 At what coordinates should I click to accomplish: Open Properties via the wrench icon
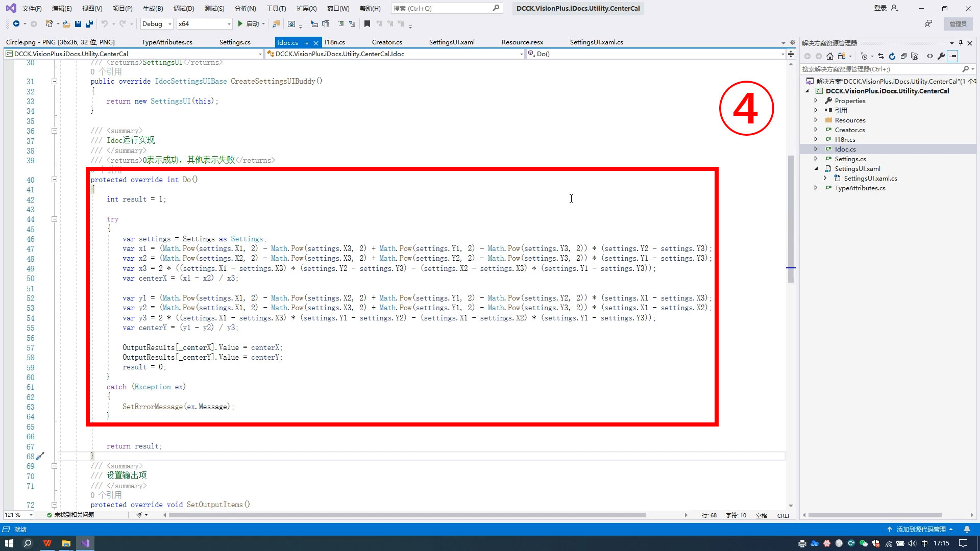click(x=941, y=56)
